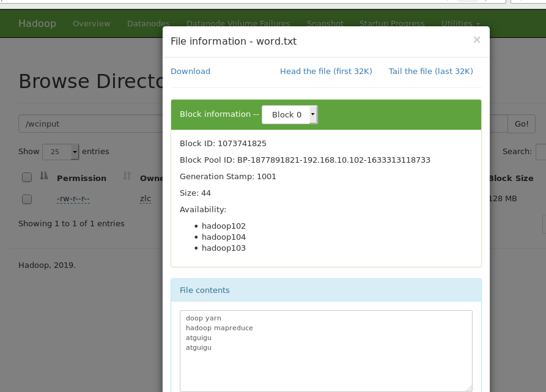Viewport: 546px width, 392px height.
Task: Open Head the file (first 32K)
Action: tap(326, 72)
